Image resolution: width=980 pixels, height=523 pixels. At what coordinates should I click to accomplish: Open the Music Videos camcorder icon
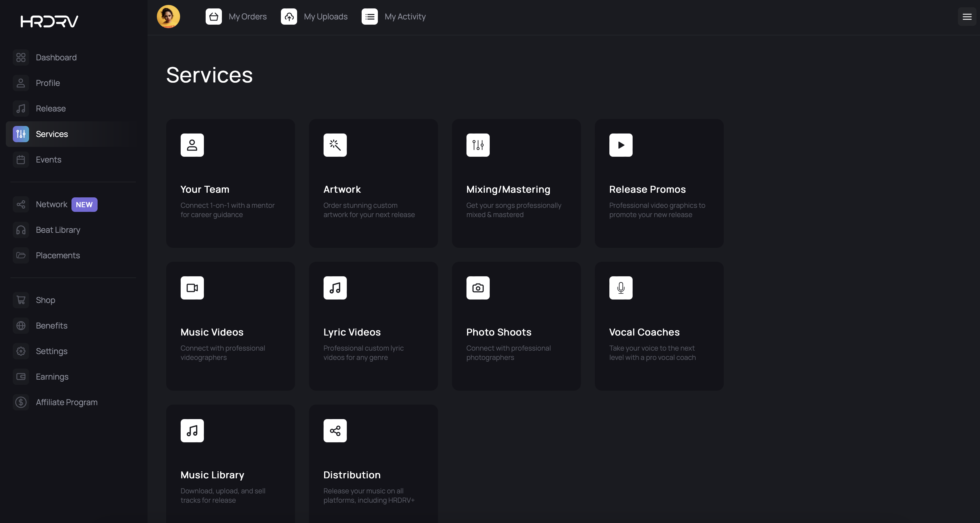pyautogui.click(x=192, y=288)
